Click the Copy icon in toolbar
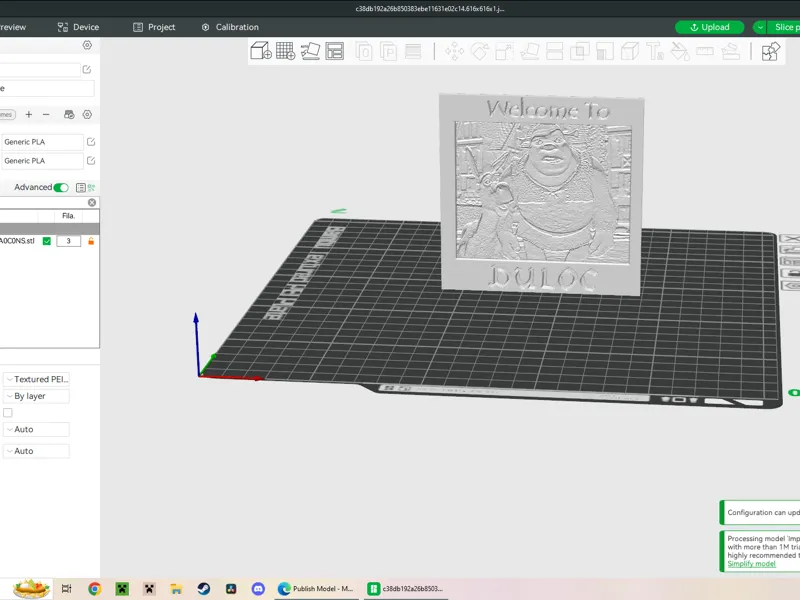This screenshot has width=800, height=600. tap(364, 52)
